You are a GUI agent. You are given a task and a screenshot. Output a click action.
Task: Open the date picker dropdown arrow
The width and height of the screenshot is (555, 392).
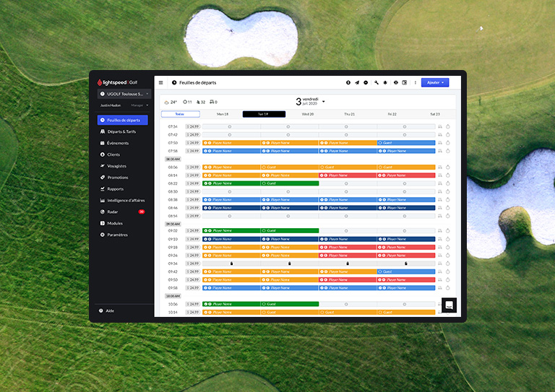pyautogui.click(x=324, y=101)
